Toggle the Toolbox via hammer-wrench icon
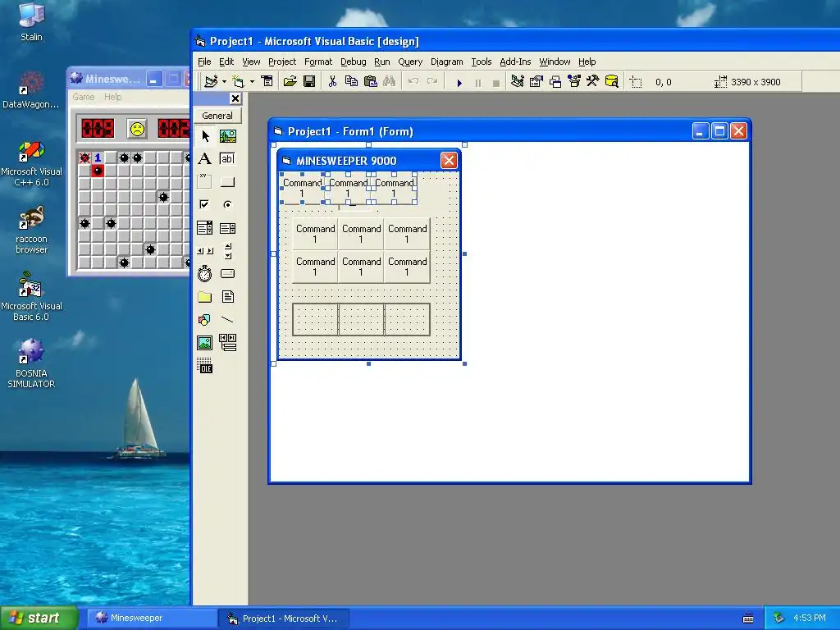840x630 pixels. [x=593, y=81]
